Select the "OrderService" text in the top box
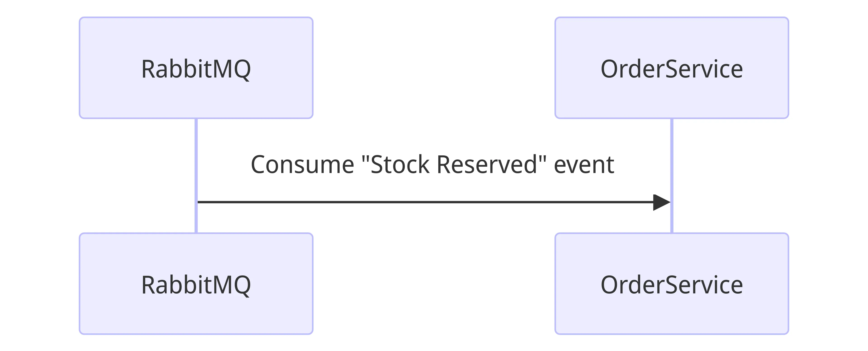 click(672, 69)
